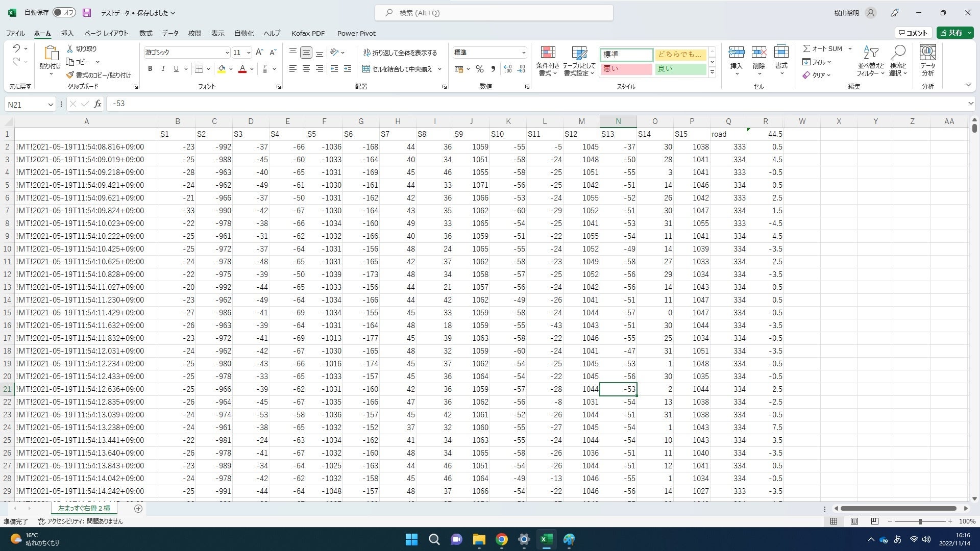Viewport: 980px width, 551px height.
Task: Click the percent style icon
Action: (479, 69)
